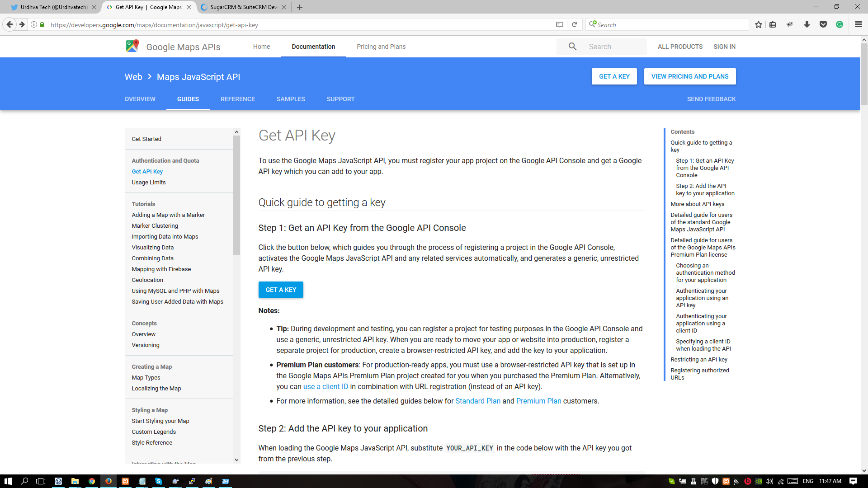Open Get Started in the sidebar
Image resolution: width=868 pixels, height=488 pixels.
click(146, 139)
